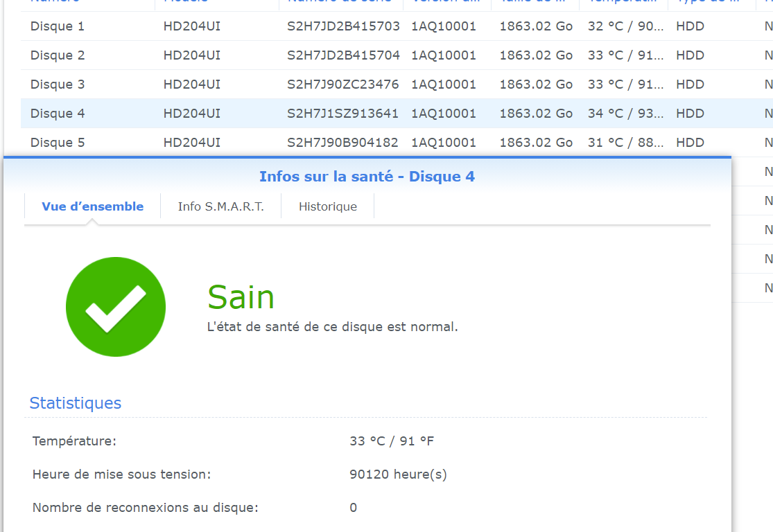Click serial number S2H7J1SZ913641
Screen dimensions: 773x532
(342, 114)
